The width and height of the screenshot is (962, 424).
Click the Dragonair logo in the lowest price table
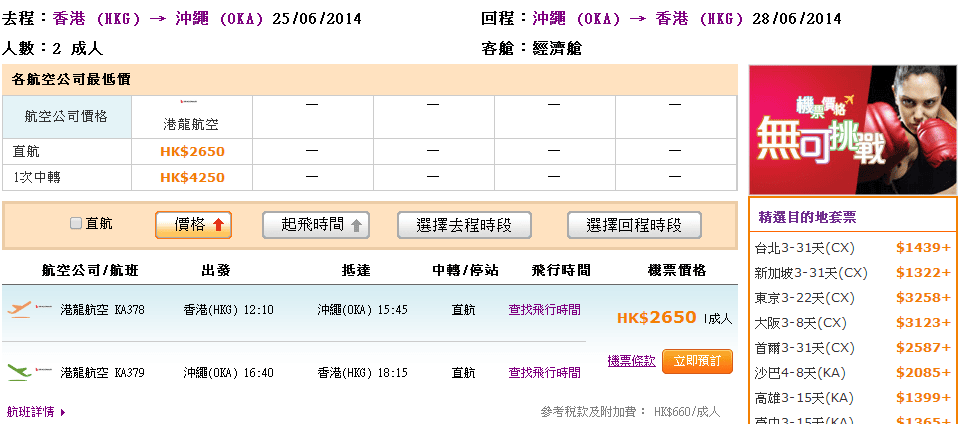pyautogui.click(x=190, y=103)
